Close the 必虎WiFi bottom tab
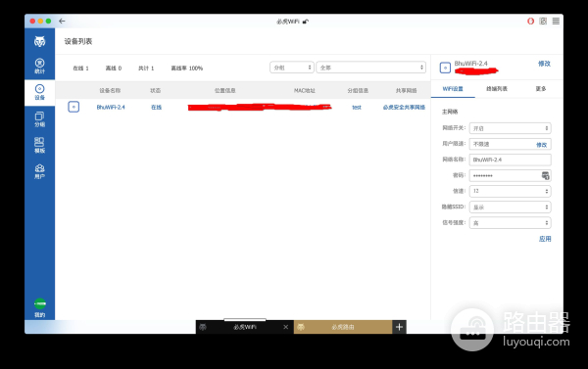Image resolution: width=588 pixels, height=369 pixels. coord(286,327)
